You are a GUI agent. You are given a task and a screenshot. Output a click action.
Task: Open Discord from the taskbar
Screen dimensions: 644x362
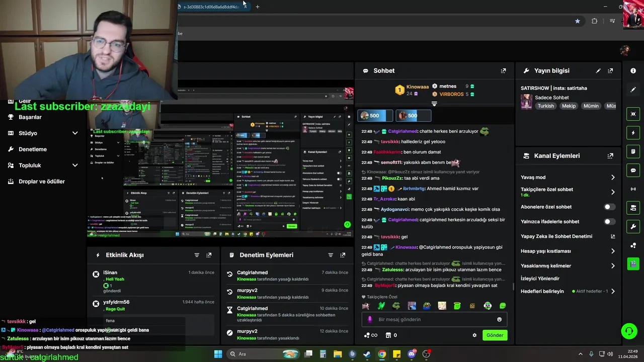(x=412, y=354)
